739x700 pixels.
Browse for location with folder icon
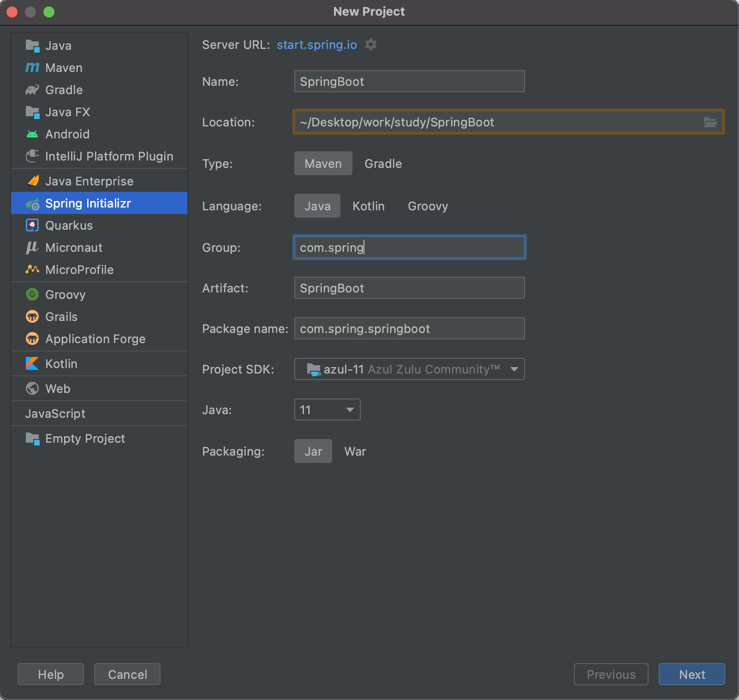point(710,122)
